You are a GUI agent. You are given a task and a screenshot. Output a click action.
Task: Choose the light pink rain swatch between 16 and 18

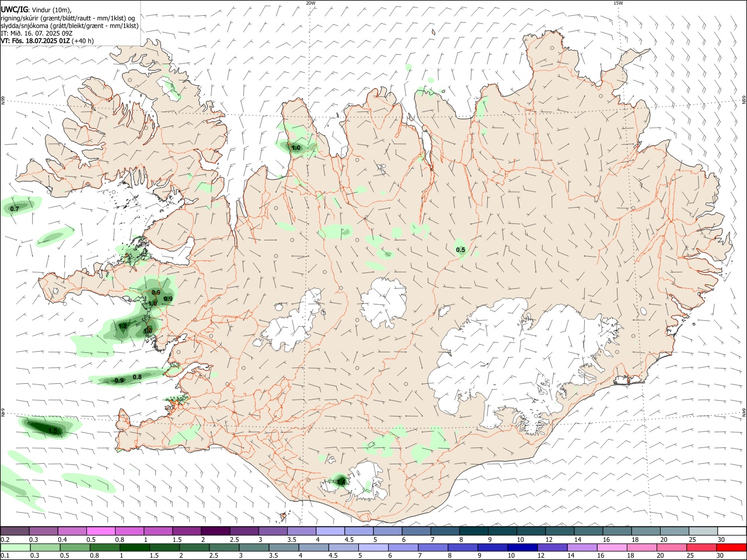tap(612, 547)
